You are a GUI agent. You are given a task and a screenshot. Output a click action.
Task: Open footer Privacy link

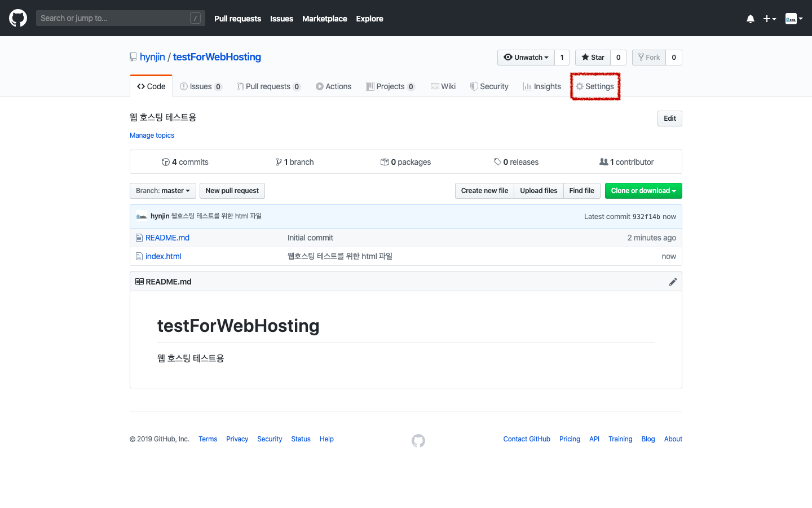pyautogui.click(x=237, y=439)
